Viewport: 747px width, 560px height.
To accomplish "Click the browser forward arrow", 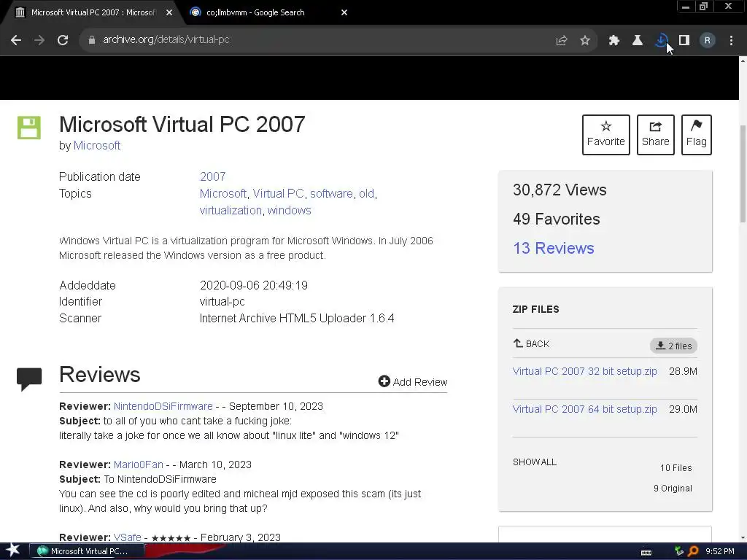I will pyautogui.click(x=39, y=40).
